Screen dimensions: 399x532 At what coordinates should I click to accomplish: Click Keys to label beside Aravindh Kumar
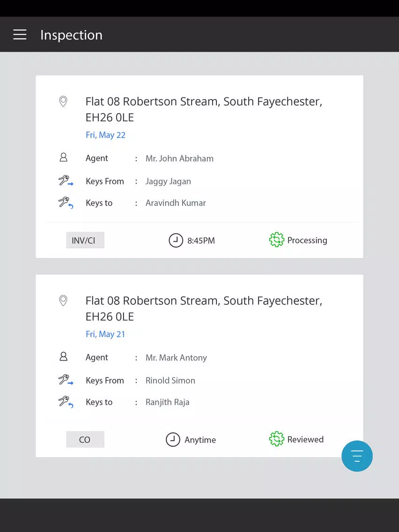pos(99,203)
